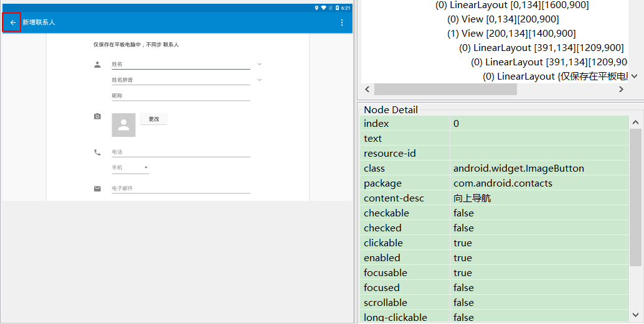The image size is (644, 324).
Task: Focus the 昵称 nickname input field
Action: tap(181, 96)
